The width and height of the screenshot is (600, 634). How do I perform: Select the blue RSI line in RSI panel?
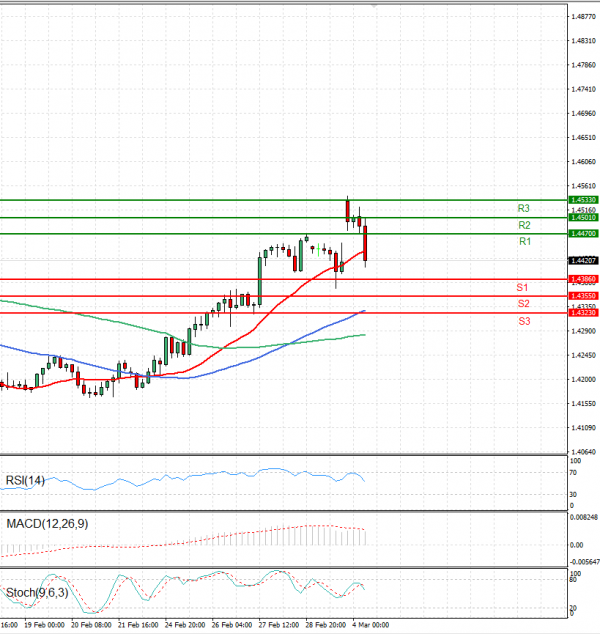(182, 480)
